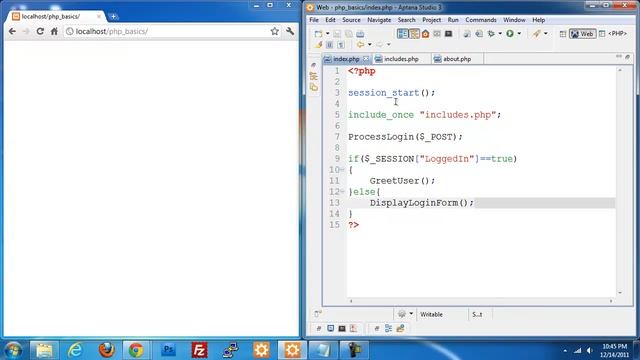The image size is (640, 360).
Task: Click the Maximize editor area icon
Action: [x=628, y=57]
